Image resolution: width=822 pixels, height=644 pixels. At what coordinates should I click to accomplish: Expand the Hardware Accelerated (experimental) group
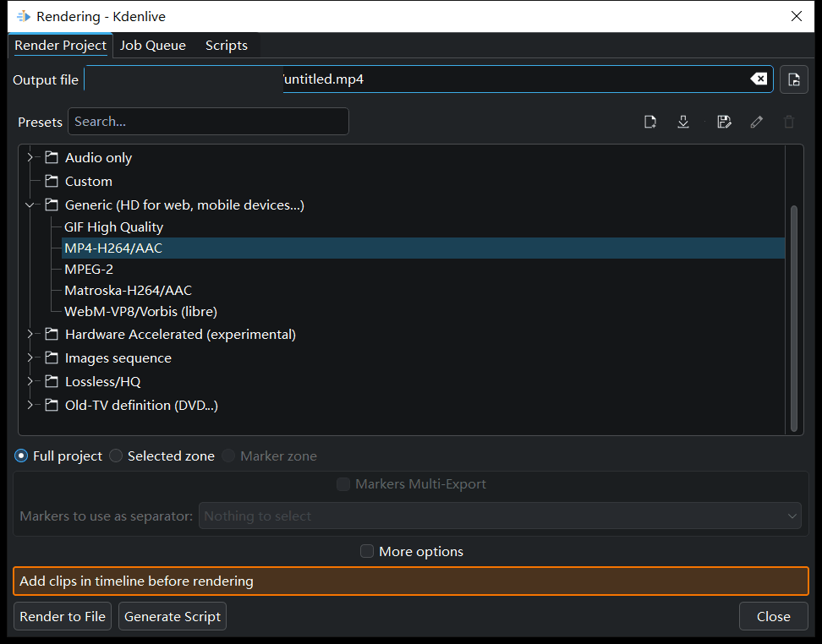click(x=30, y=334)
